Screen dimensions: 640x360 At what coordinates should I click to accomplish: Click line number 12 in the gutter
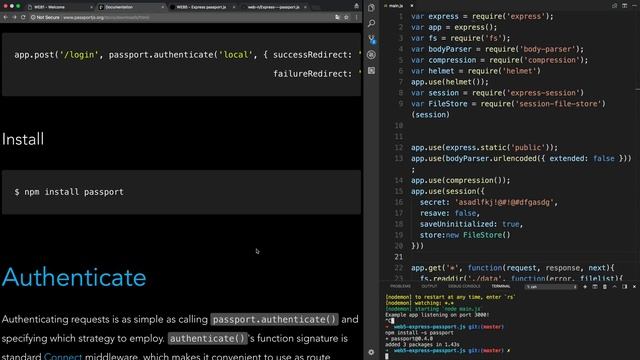(x=399, y=147)
